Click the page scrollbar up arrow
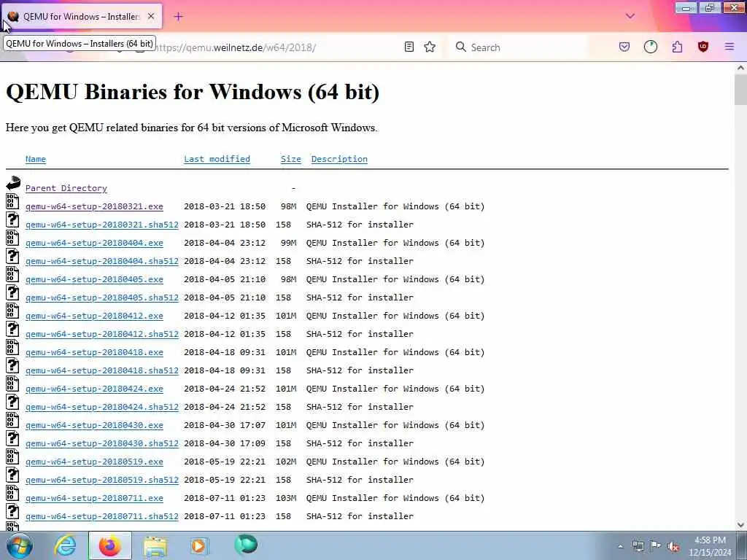The image size is (747, 560). pos(740,68)
